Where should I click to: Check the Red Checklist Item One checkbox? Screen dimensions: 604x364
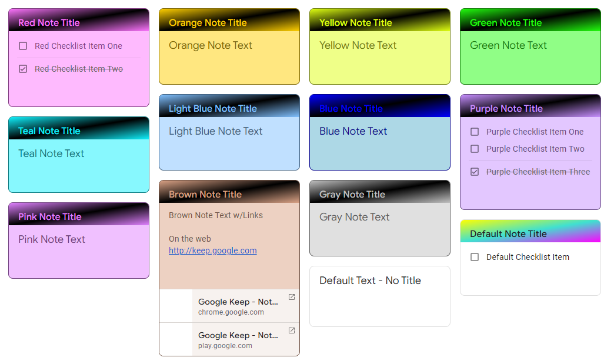[x=22, y=45]
